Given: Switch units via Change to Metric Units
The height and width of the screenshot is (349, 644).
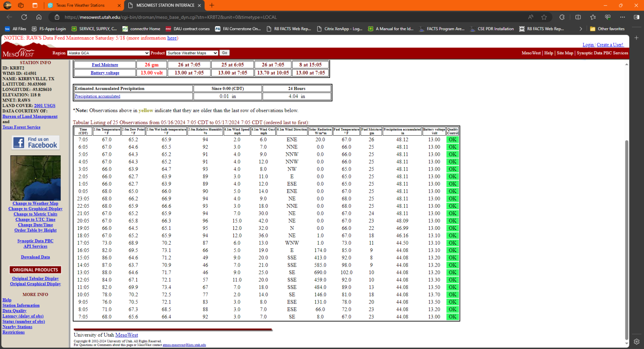Looking at the screenshot, I should [35, 214].
